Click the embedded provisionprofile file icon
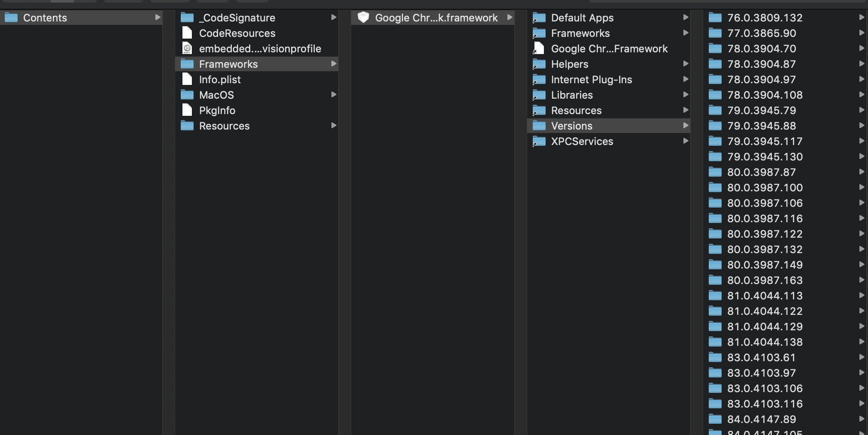 [187, 48]
